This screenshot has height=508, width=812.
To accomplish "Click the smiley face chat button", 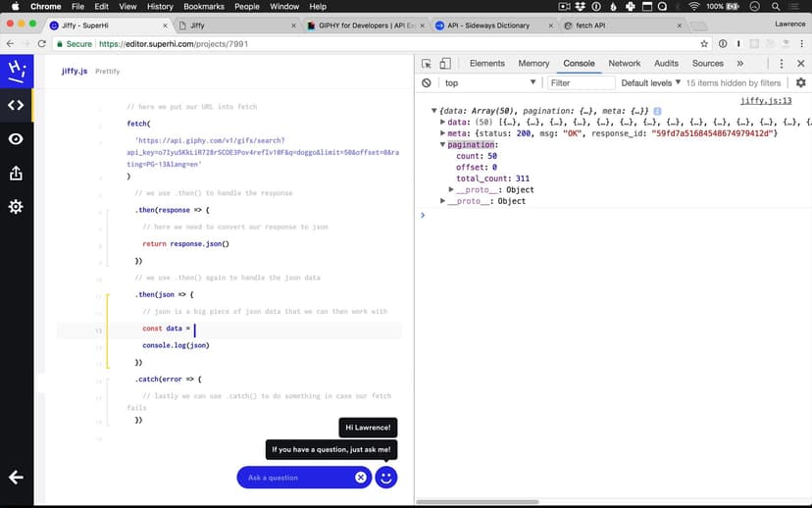I will click(386, 478).
